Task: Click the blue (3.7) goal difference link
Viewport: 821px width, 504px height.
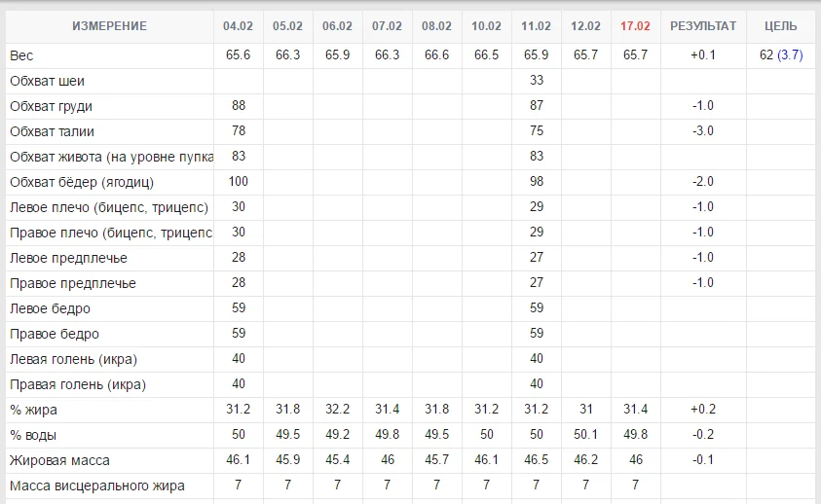Action: [x=790, y=55]
